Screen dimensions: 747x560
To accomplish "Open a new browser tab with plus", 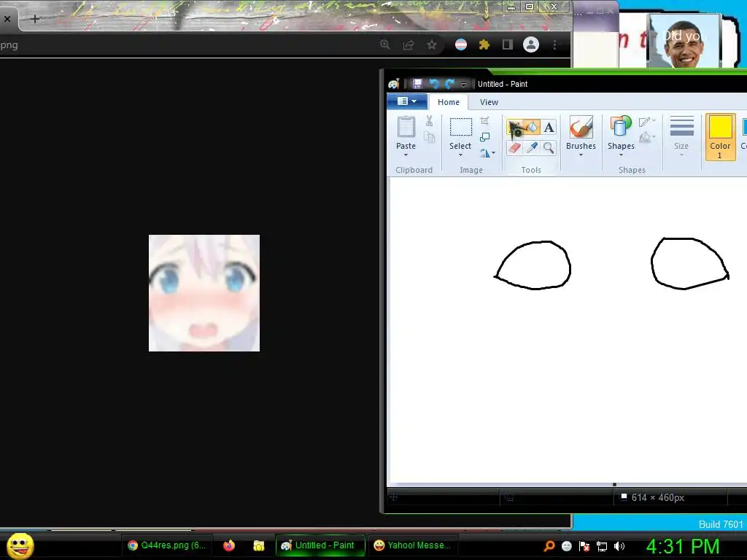I will pos(35,18).
